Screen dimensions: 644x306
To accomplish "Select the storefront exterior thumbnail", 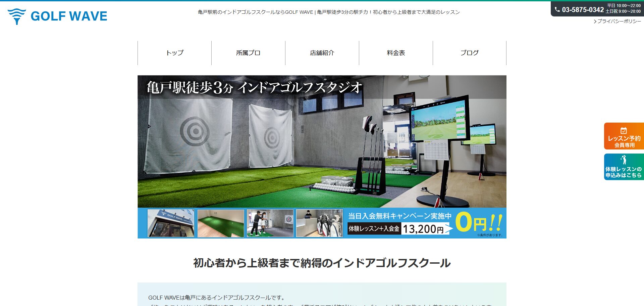I will pos(171,223).
